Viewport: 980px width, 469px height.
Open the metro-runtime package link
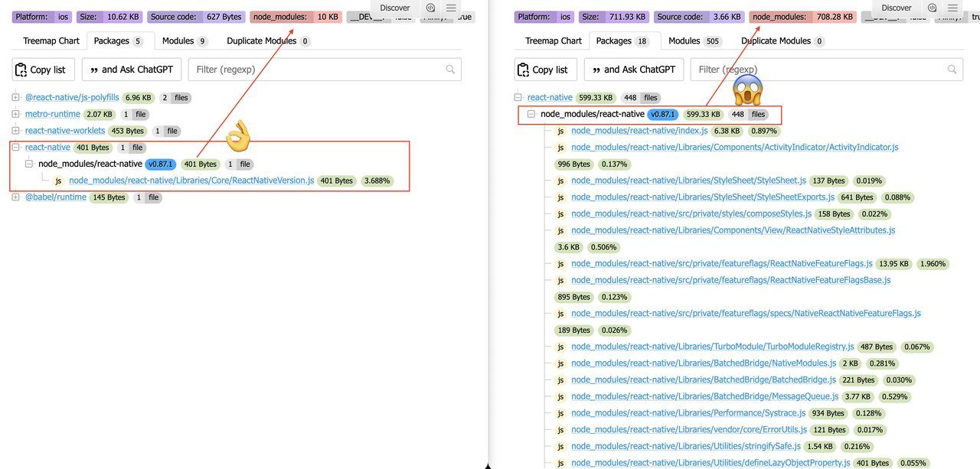tap(53, 115)
